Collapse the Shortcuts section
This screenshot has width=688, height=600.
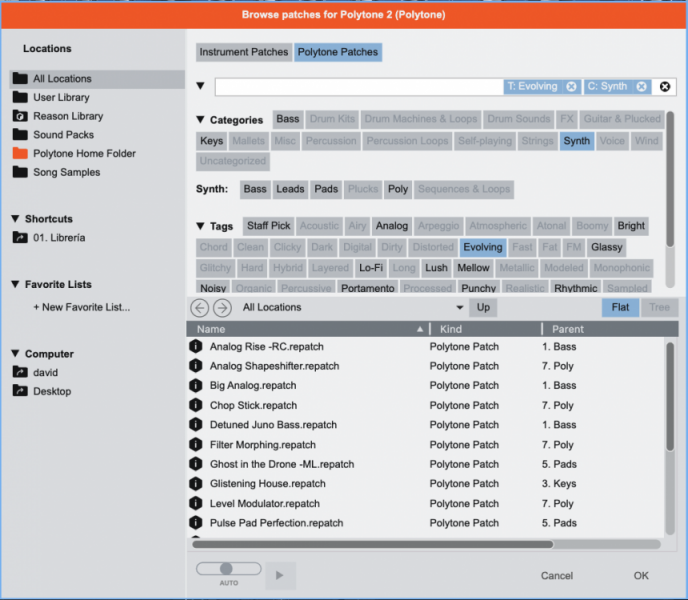(x=15, y=219)
